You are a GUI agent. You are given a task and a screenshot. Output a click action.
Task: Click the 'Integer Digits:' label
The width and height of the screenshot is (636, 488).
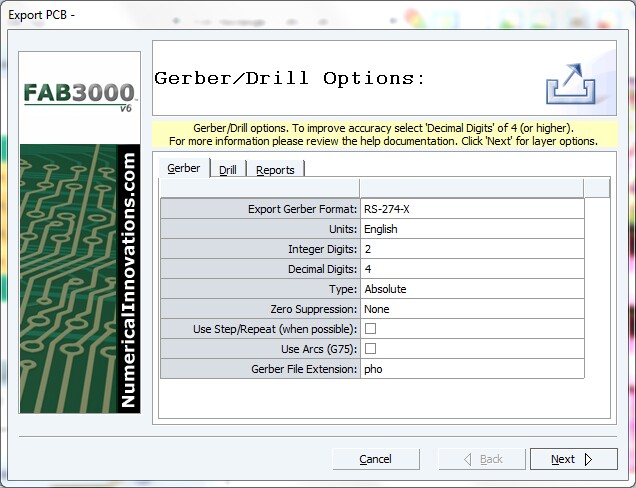click(322, 249)
